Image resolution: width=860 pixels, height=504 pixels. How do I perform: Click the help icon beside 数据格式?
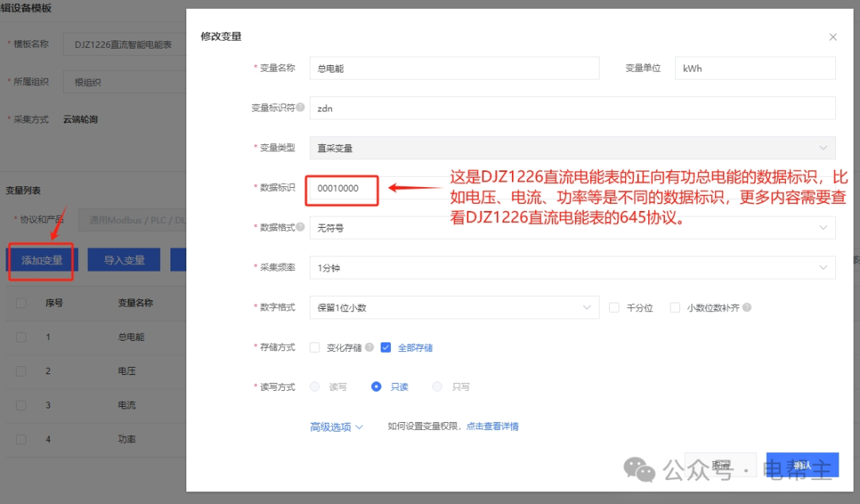pos(299,226)
